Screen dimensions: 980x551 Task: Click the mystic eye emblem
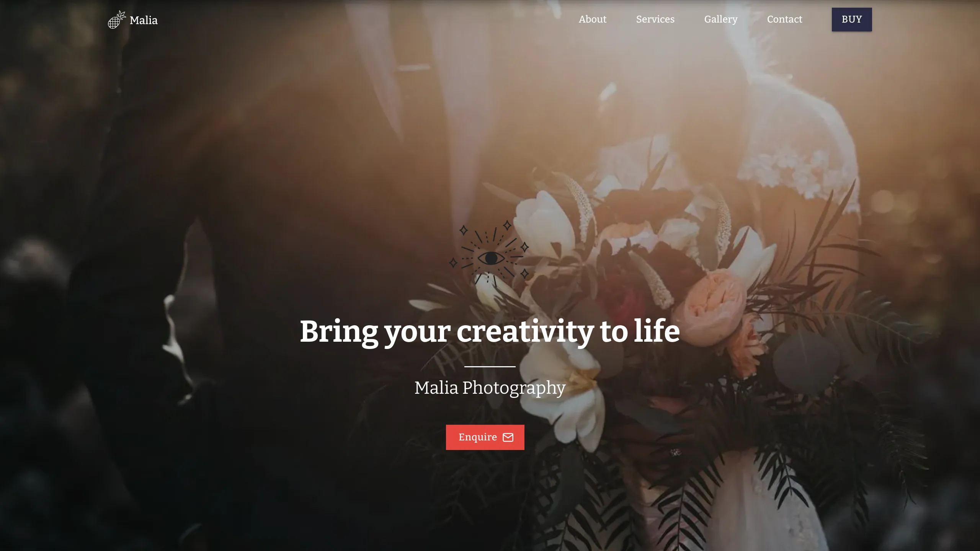(x=489, y=254)
